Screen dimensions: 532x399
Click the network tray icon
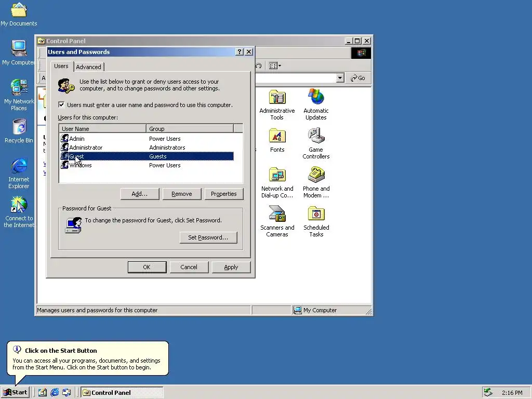click(488, 392)
